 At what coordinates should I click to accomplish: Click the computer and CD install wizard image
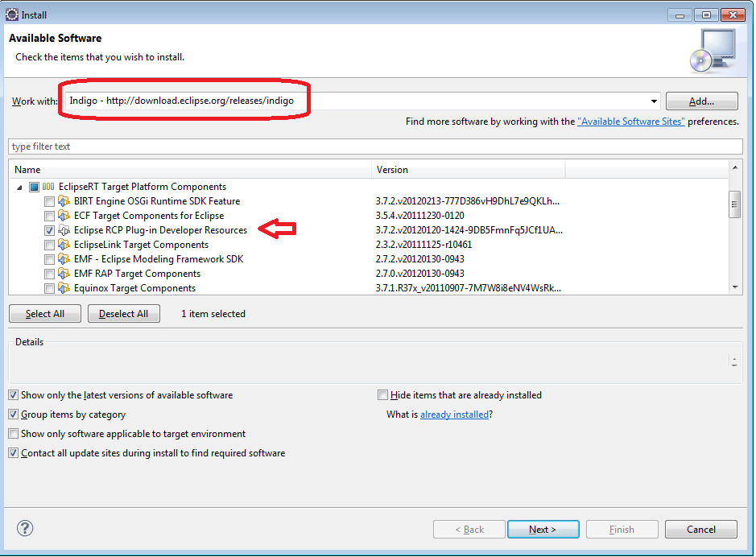[x=713, y=51]
